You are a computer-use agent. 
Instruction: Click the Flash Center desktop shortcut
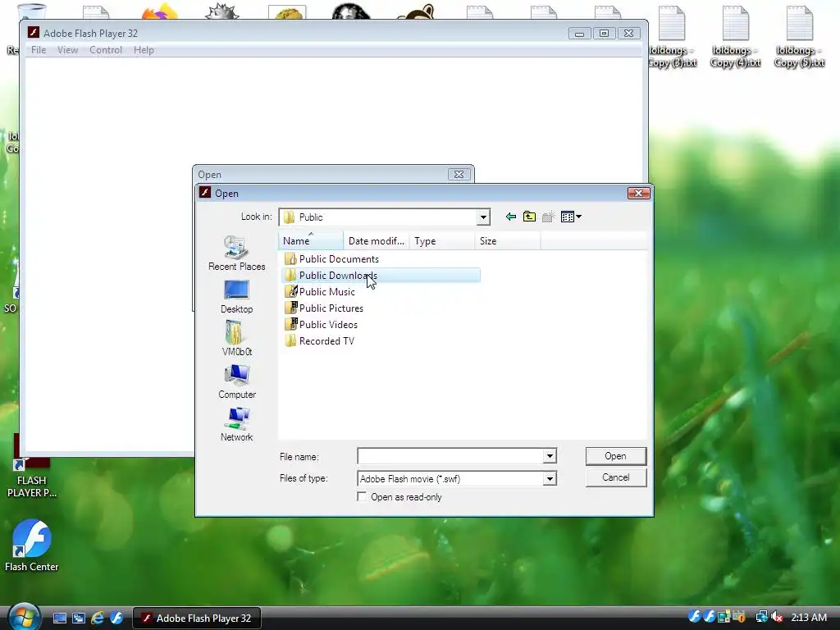point(32,546)
